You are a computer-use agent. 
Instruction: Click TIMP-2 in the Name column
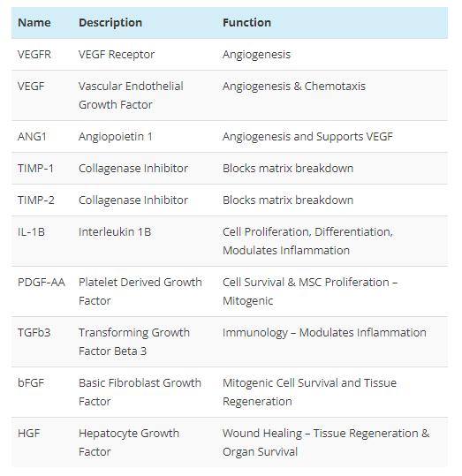click(x=36, y=200)
